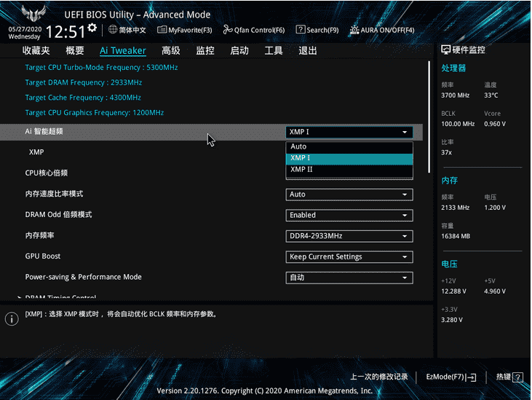Image resolution: width=532 pixels, height=400 pixels.
Task: Select the XMP row label
Action: point(36,152)
